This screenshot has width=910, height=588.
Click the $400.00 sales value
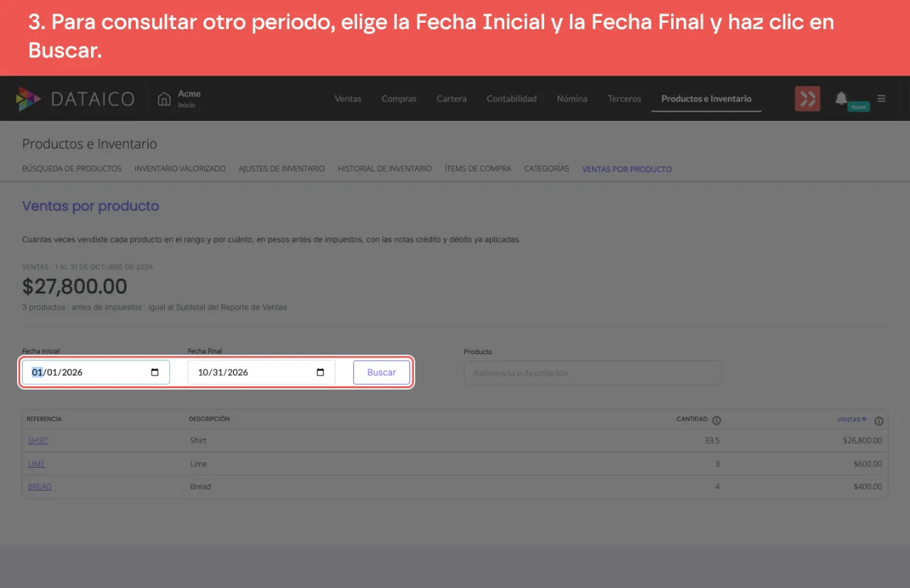click(x=867, y=487)
